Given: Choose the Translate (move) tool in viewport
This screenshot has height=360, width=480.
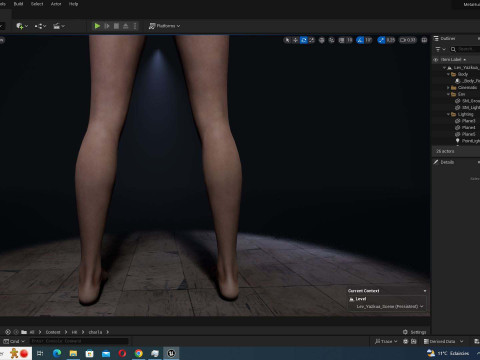Looking at the screenshot, I should coord(295,40).
